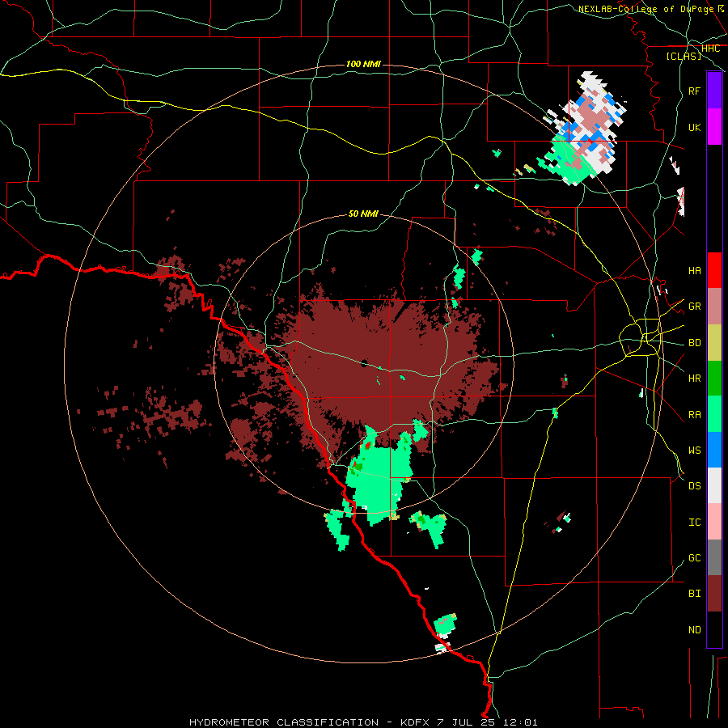Click the WS blue legend swatch

[x=714, y=450]
